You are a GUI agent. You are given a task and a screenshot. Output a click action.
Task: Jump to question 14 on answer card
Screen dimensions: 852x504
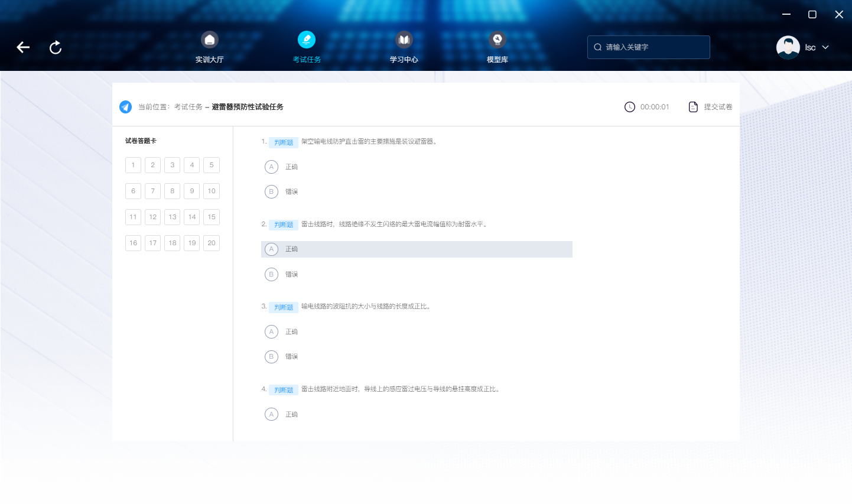[x=191, y=217]
